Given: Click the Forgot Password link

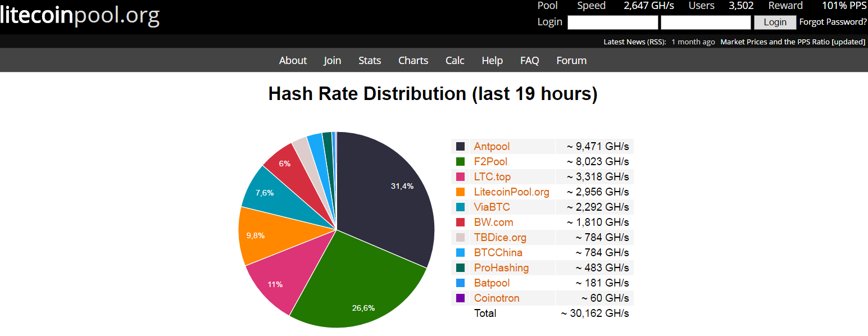Looking at the screenshot, I should click(833, 22).
